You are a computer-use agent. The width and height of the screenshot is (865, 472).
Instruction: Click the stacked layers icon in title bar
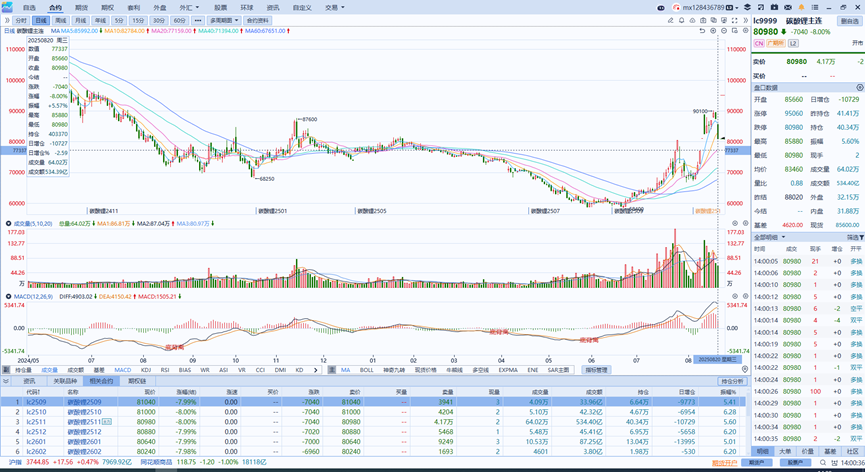click(746, 7)
